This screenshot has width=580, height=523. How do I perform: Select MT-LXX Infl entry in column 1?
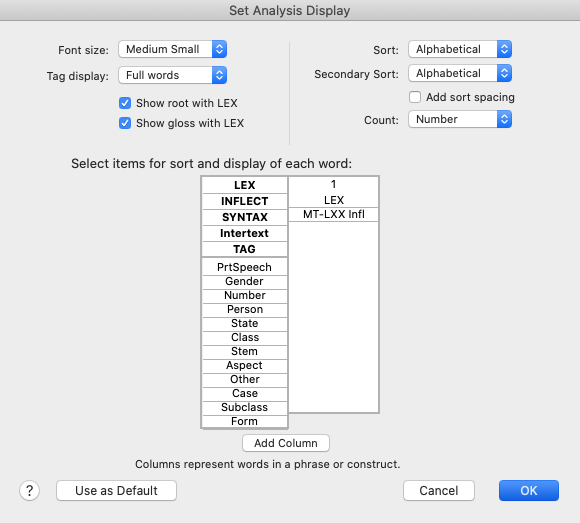pos(334,215)
